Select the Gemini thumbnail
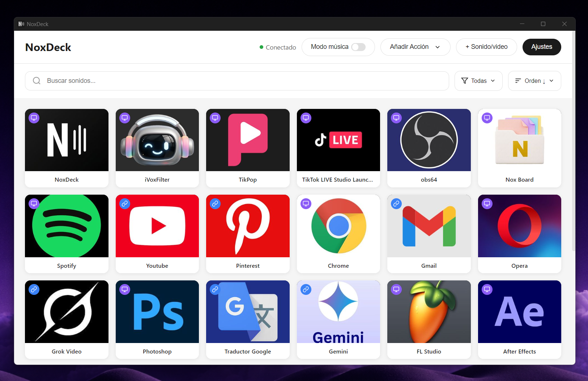 point(338,312)
